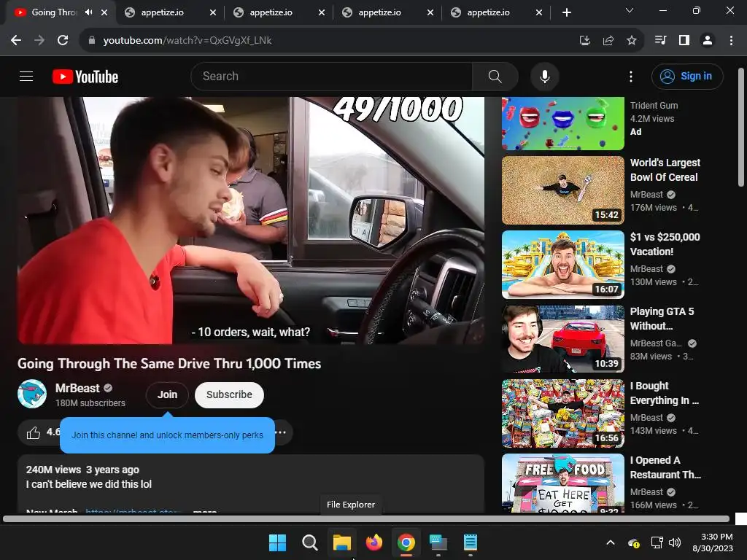View site info via the padlock icon
The height and width of the screenshot is (560, 747).
click(92, 41)
